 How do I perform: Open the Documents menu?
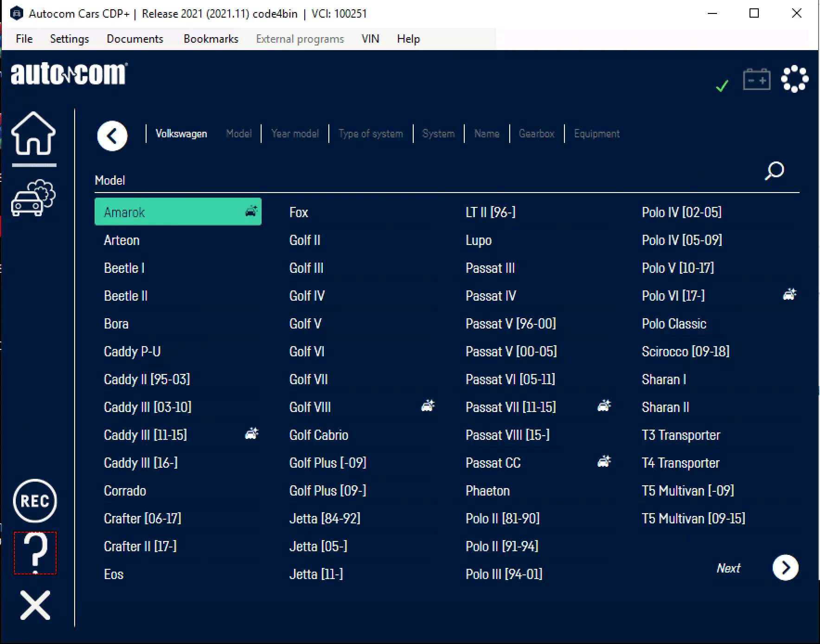[135, 39]
